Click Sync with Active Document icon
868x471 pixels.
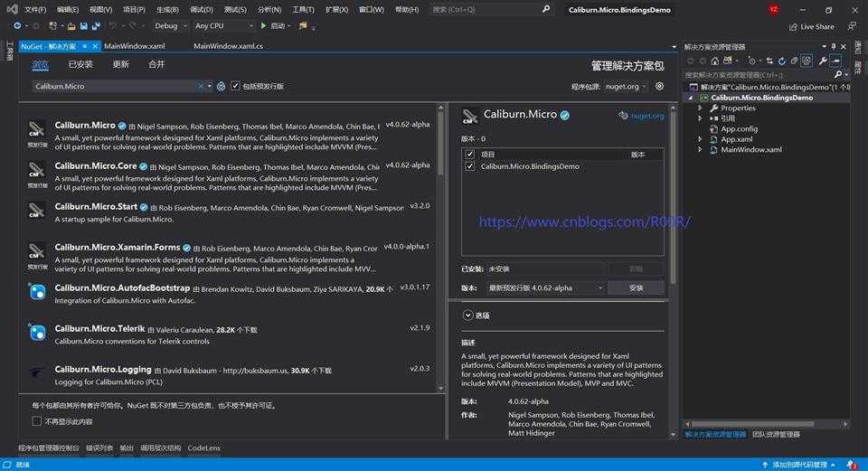tap(769, 61)
